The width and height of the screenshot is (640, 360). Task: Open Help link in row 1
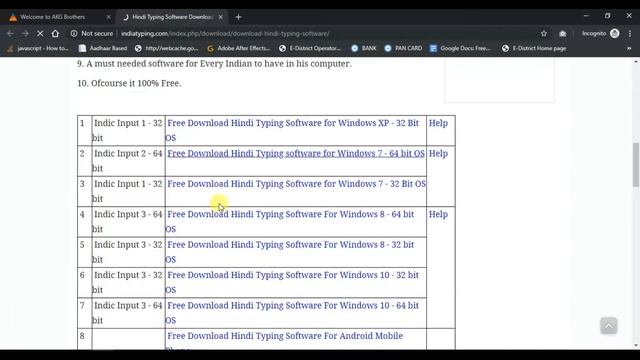click(438, 123)
